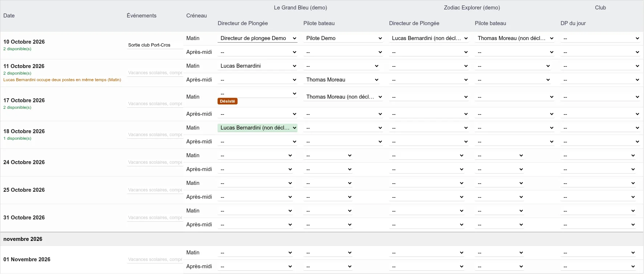This screenshot has width=644, height=274.
Task: Click the orange 'Désisté' badge
Action: click(x=227, y=101)
